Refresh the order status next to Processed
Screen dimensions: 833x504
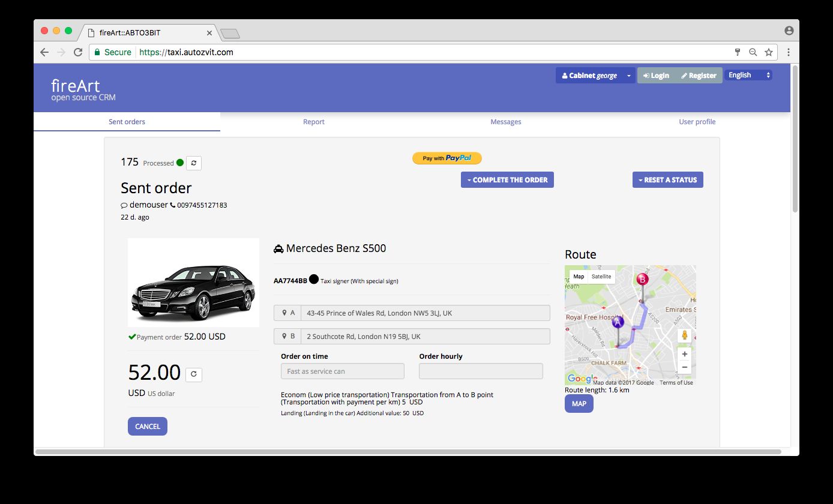pyautogui.click(x=193, y=163)
